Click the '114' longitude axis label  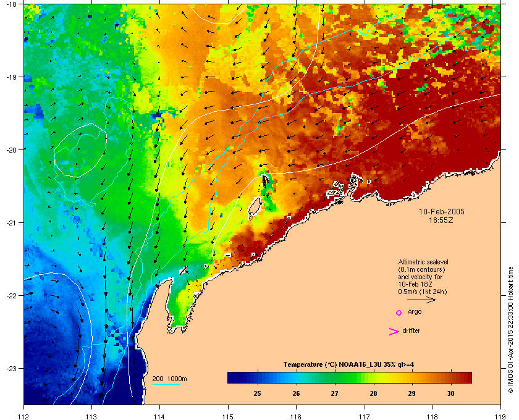[x=159, y=417]
